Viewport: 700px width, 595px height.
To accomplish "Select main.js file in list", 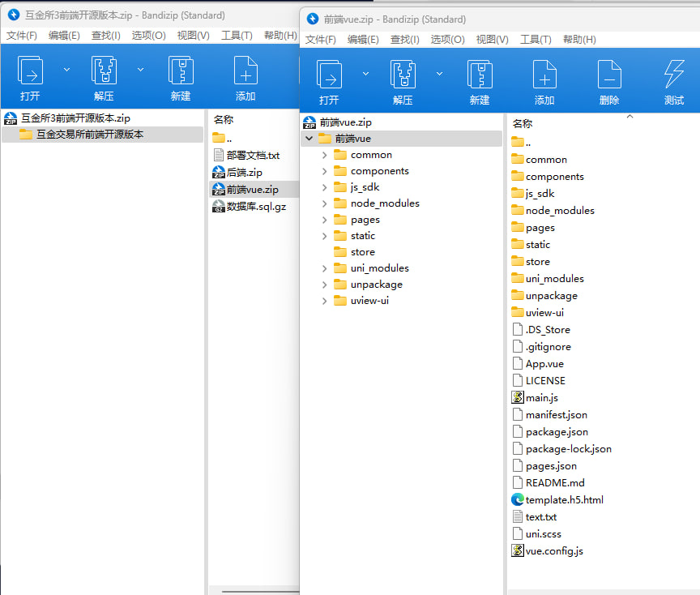I will click(535, 397).
